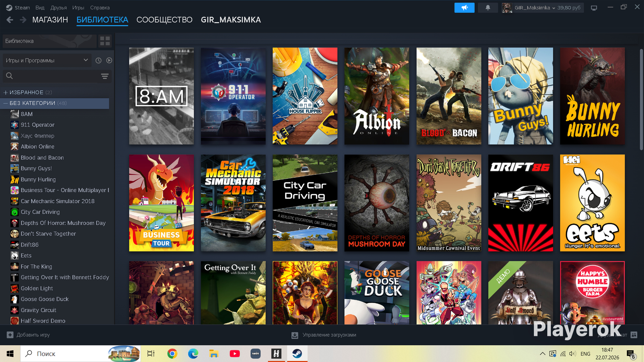This screenshot has height=362, width=644.
Task: Open the announcements megaphone button
Action: [464, 8]
